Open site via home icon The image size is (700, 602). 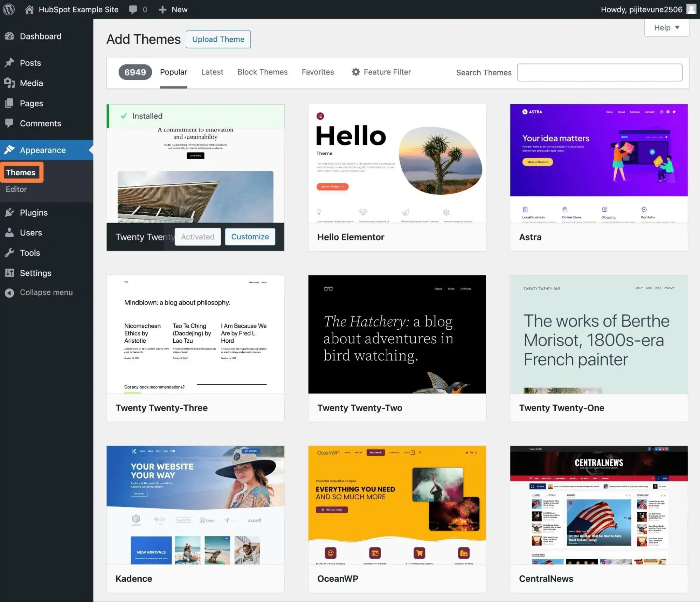tap(29, 9)
